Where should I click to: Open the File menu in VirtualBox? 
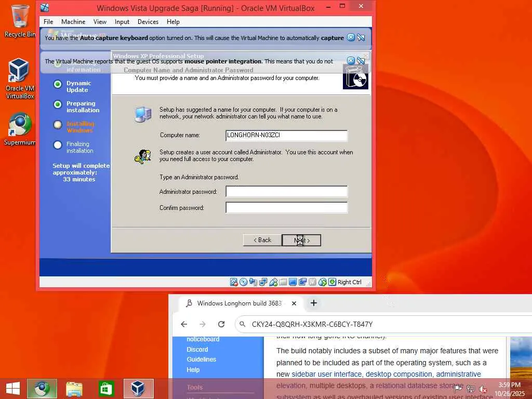(x=48, y=22)
